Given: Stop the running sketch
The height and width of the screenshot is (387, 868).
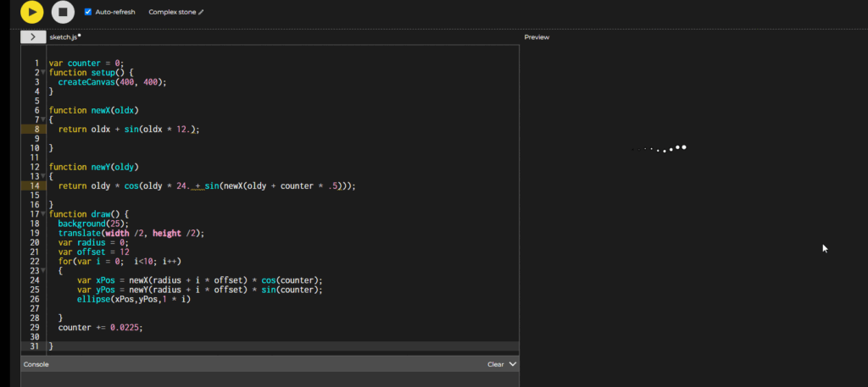Looking at the screenshot, I should click(x=63, y=12).
